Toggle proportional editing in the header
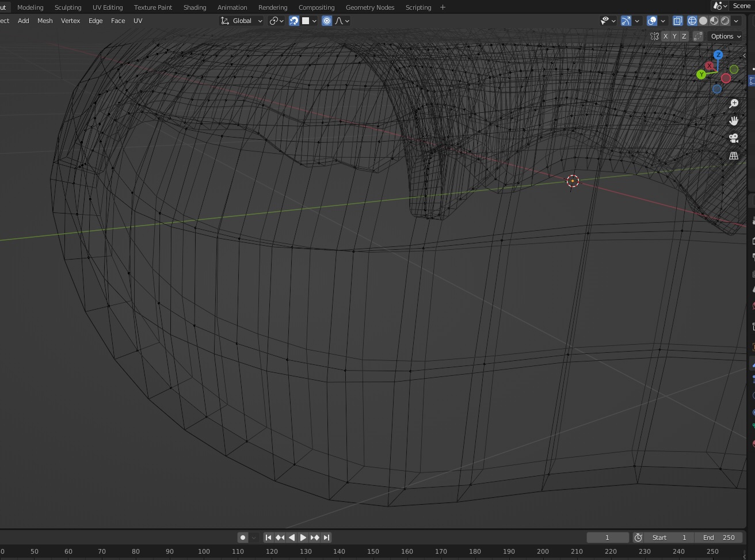Image resolution: width=755 pixels, height=560 pixels. (x=327, y=21)
